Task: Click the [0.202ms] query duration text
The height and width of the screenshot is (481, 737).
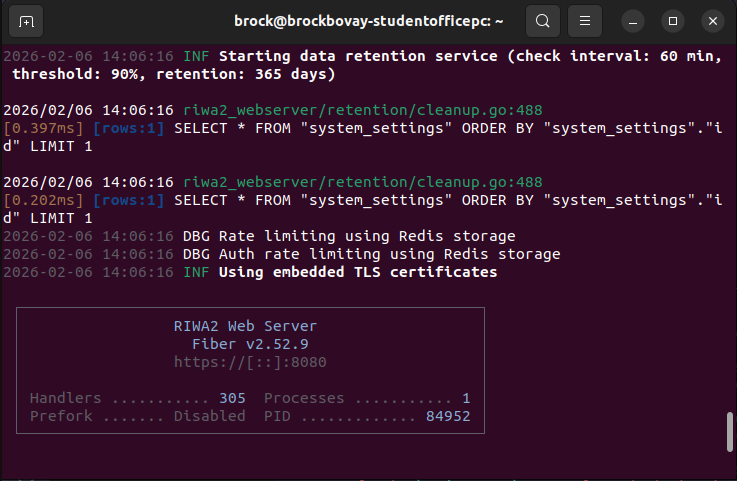Action: 43,200
